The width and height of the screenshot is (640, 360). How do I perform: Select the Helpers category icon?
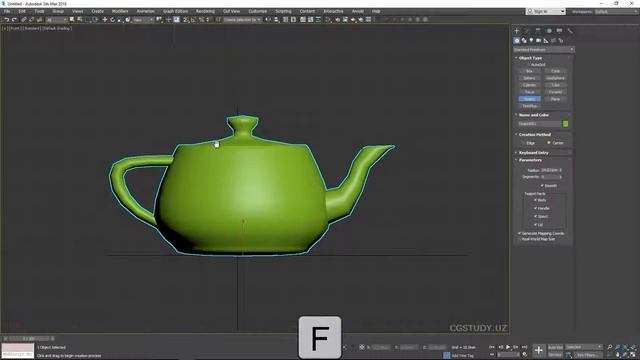tap(546, 40)
